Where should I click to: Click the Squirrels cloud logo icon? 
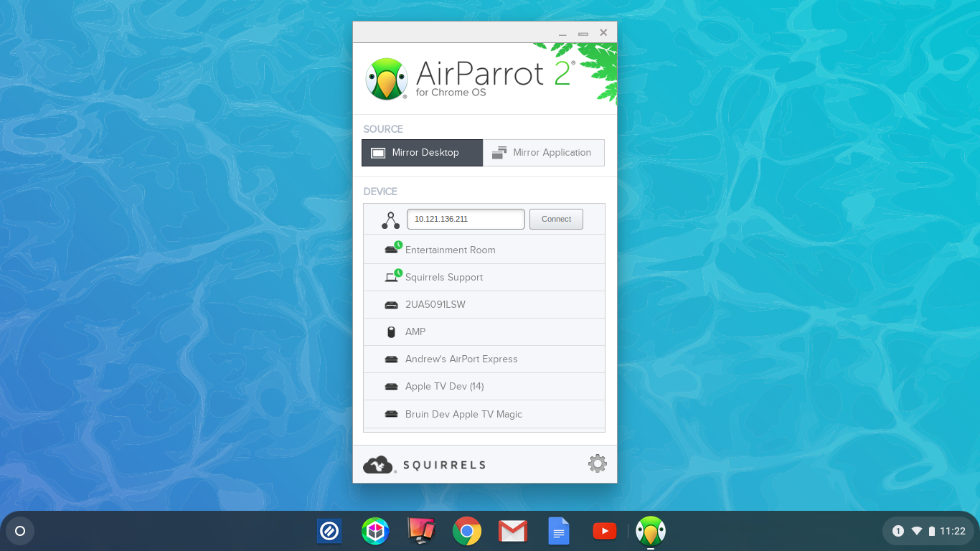tap(379, 465)
